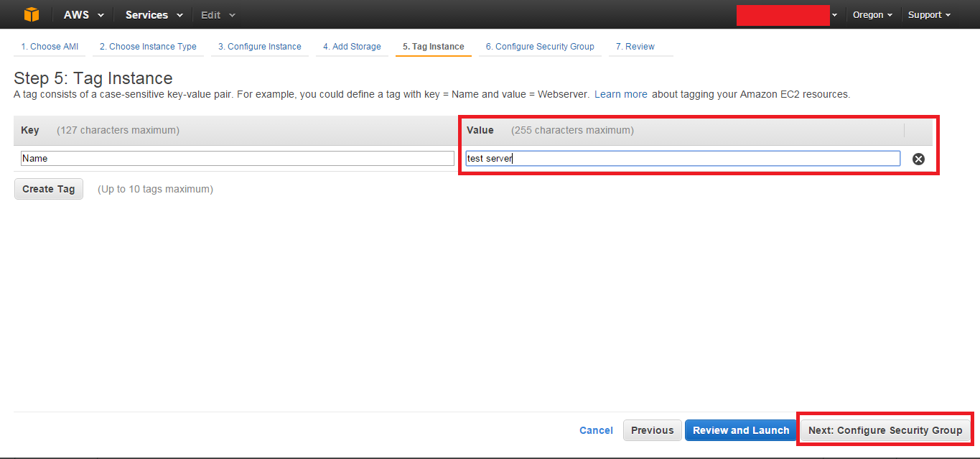Focus the Key field containing Name

pos(238,158)
